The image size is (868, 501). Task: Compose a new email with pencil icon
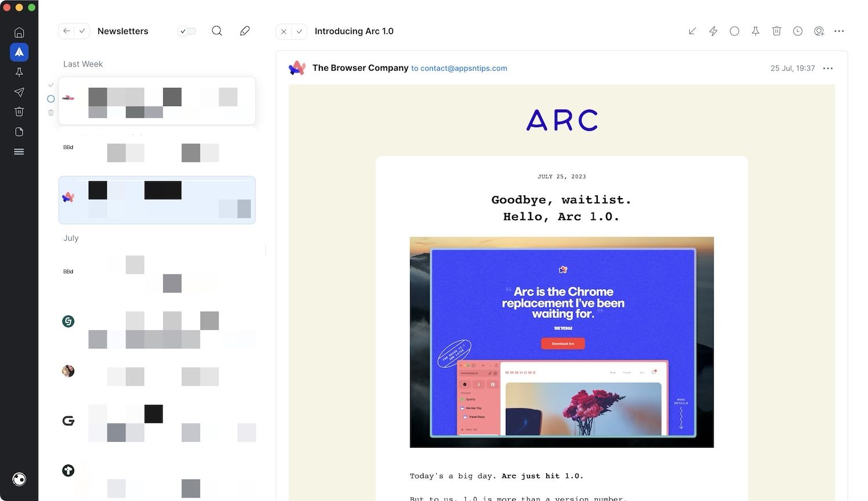tap(245, 31)
